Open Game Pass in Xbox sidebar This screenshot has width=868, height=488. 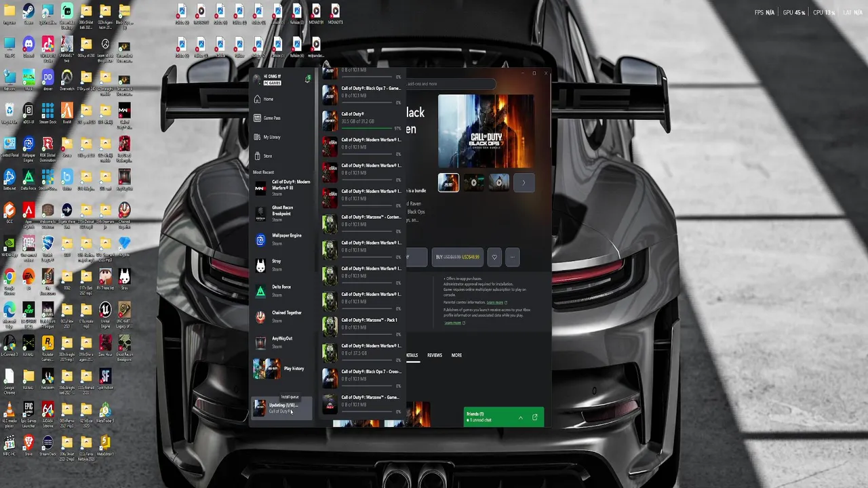pos(281,118)
